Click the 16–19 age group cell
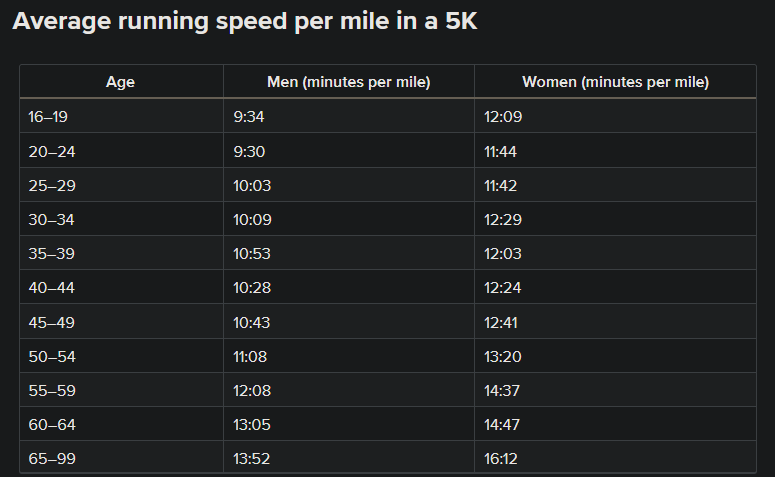This screenshot has width=775, height=477. [48, 117]
